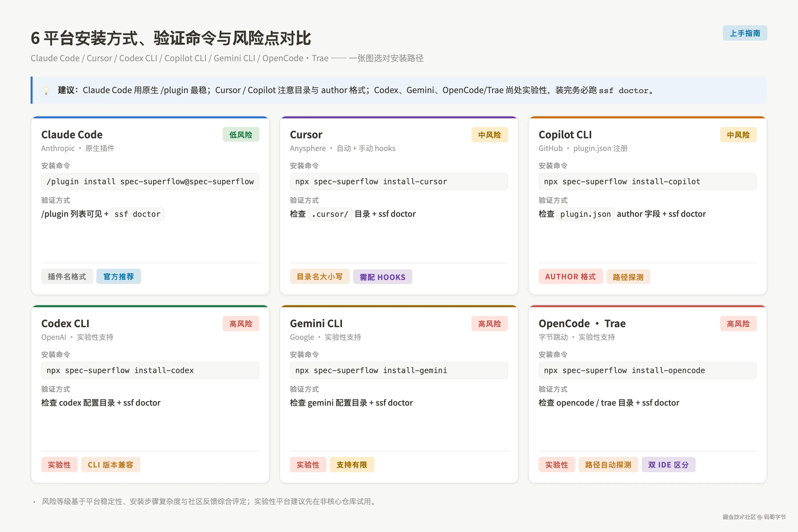This screenshot has width=798, height=532.
Task: Click the 实验性 tag in the Gemini CLI card
Action: [308, 465]
